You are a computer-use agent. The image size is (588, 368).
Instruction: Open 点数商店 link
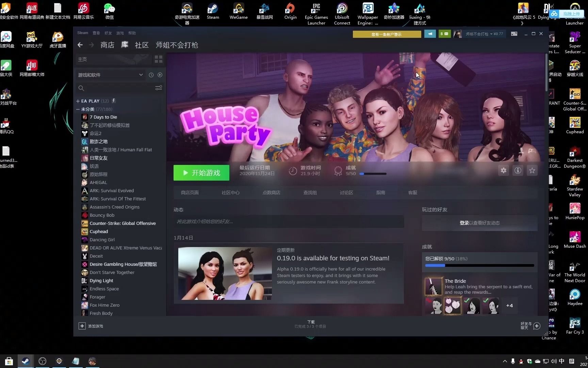(x=272, y=193)
